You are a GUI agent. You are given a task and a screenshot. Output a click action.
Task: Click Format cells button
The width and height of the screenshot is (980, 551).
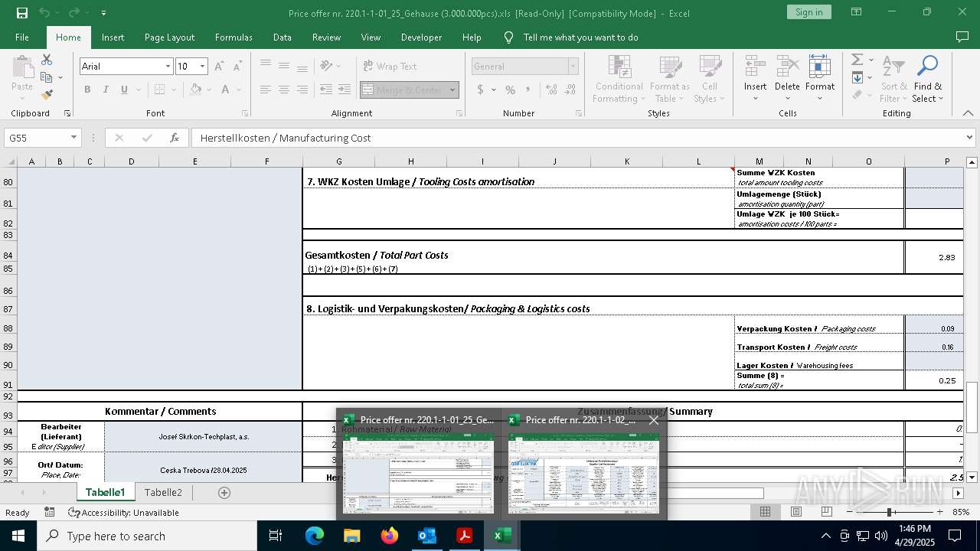pyautogui.click(x=820, y=79)
